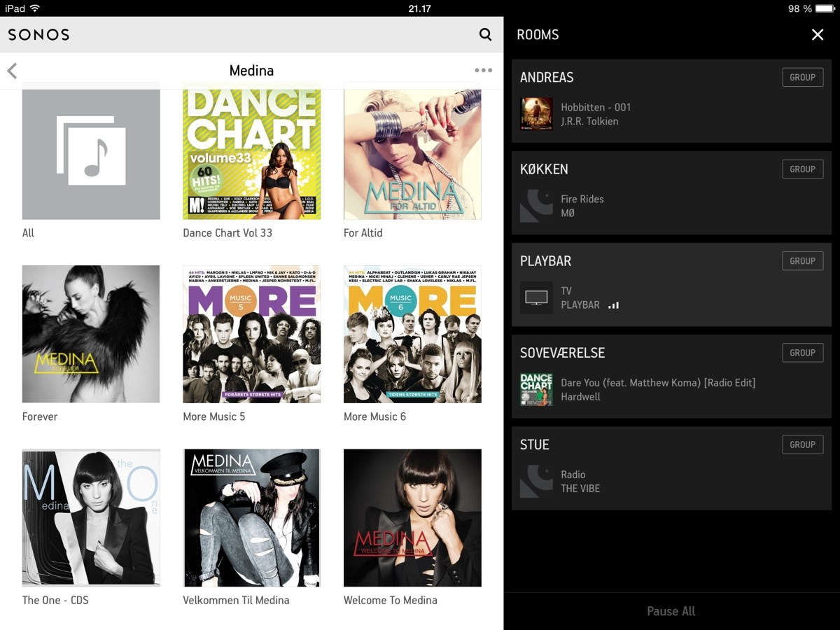Tap the 'All' label under placeholder

coord(28,233)
